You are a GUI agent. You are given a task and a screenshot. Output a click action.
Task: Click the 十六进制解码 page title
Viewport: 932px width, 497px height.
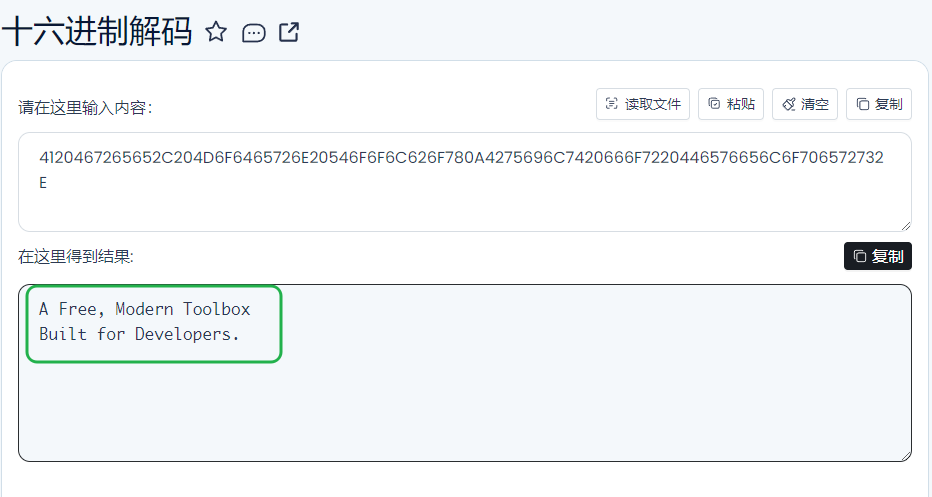[x=97, y=32]
